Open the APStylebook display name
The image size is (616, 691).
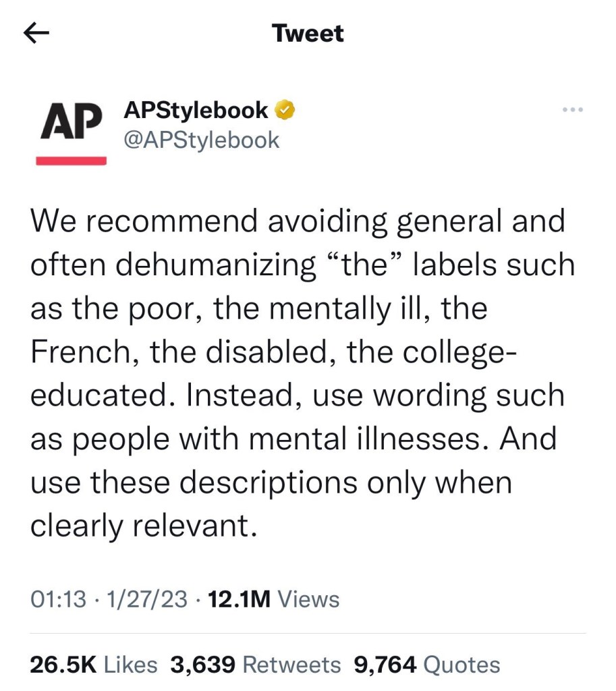tap(196, 109)
